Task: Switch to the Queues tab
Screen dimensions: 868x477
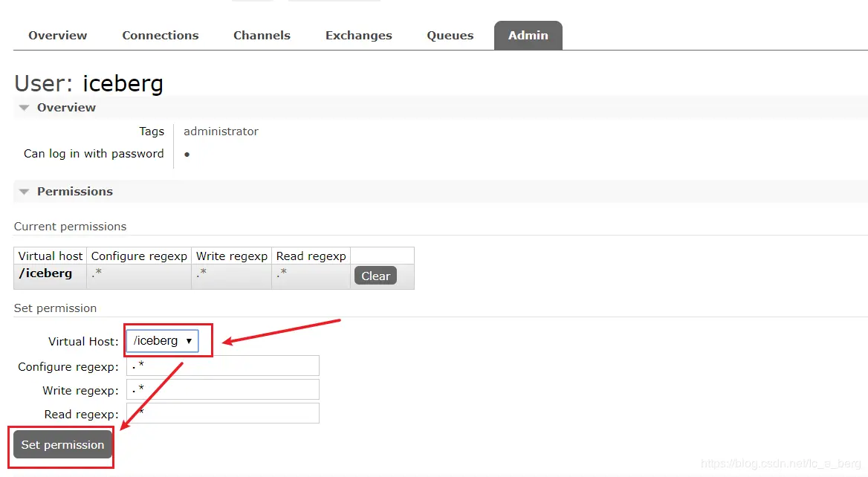Action: [450, 36]
